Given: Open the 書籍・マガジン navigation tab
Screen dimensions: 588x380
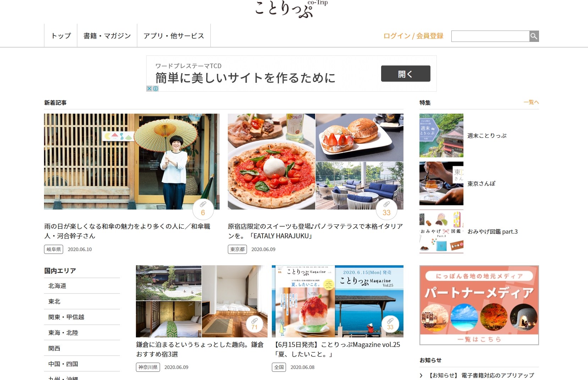Looking at the screenshot, I should 107,36.
